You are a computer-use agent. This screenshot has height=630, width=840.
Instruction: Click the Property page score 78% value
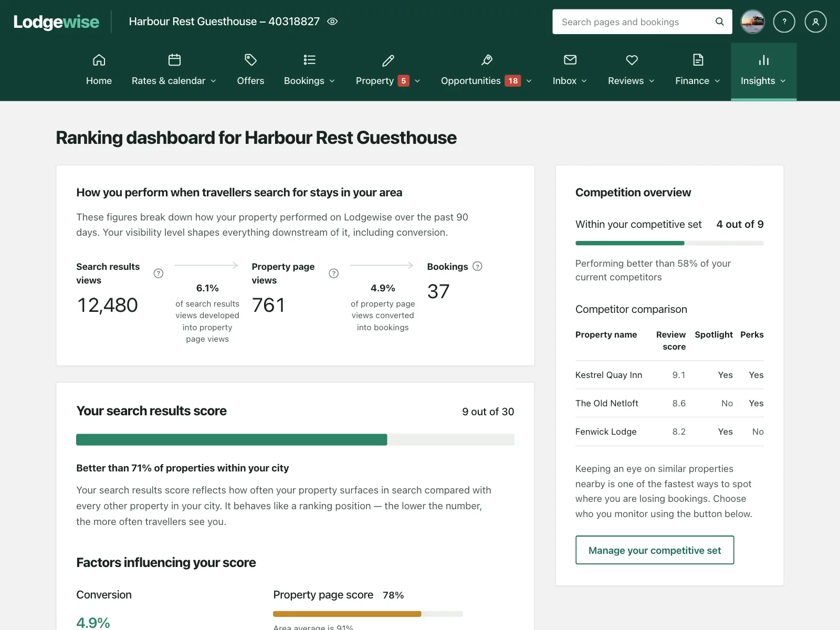[393, 595]
